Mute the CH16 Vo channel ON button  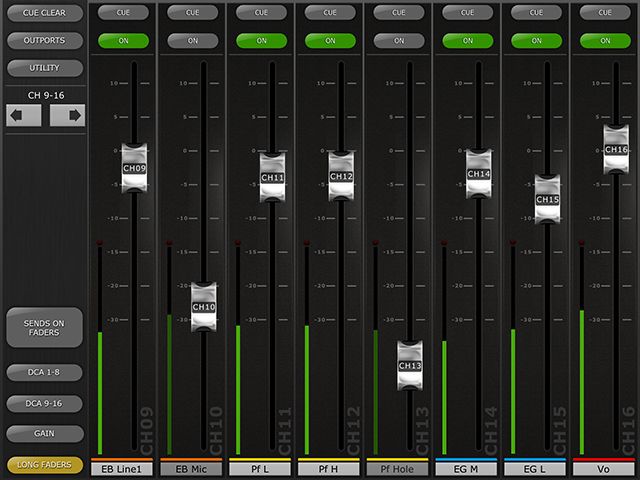[606, 41]
